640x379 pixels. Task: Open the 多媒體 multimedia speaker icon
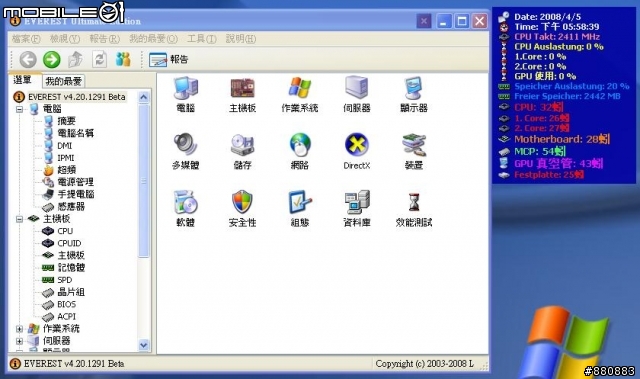pos(186,151)
